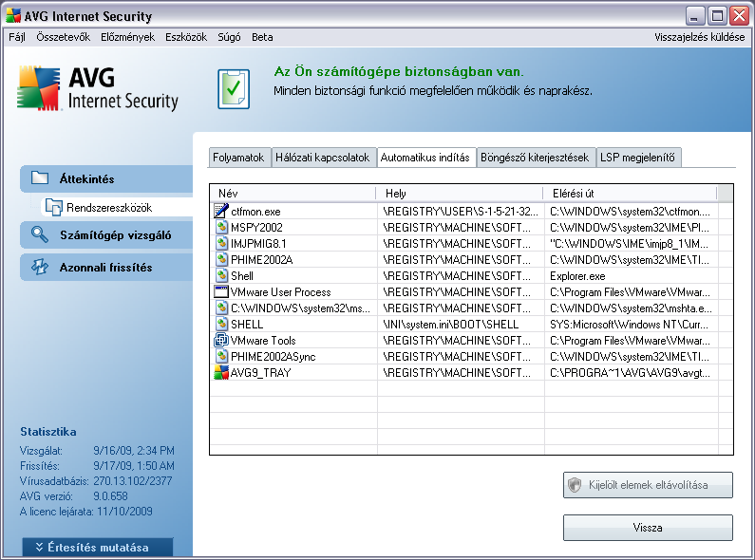Click the AVG logo in the header

[98, 88]
